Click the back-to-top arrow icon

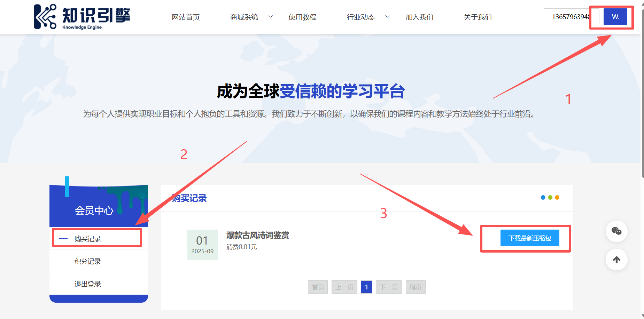[x=616, y=260]
